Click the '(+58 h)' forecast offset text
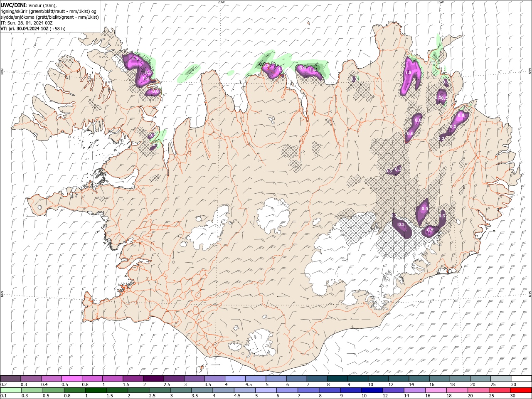 [x=58, y=29]
